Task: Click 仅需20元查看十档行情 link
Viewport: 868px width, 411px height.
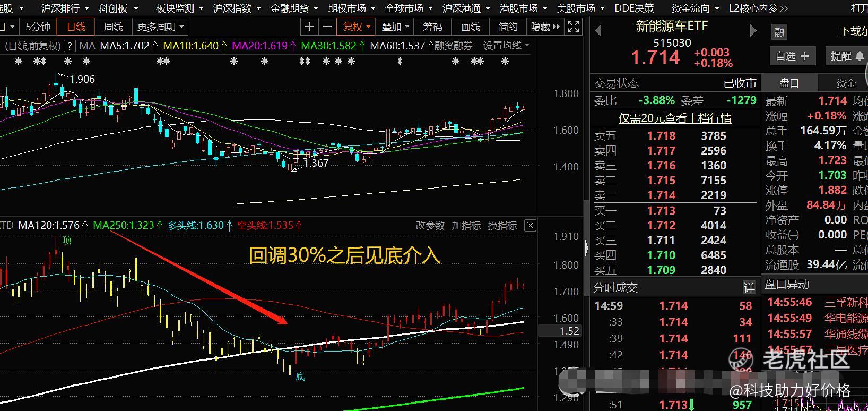Action: click(675, 118)
